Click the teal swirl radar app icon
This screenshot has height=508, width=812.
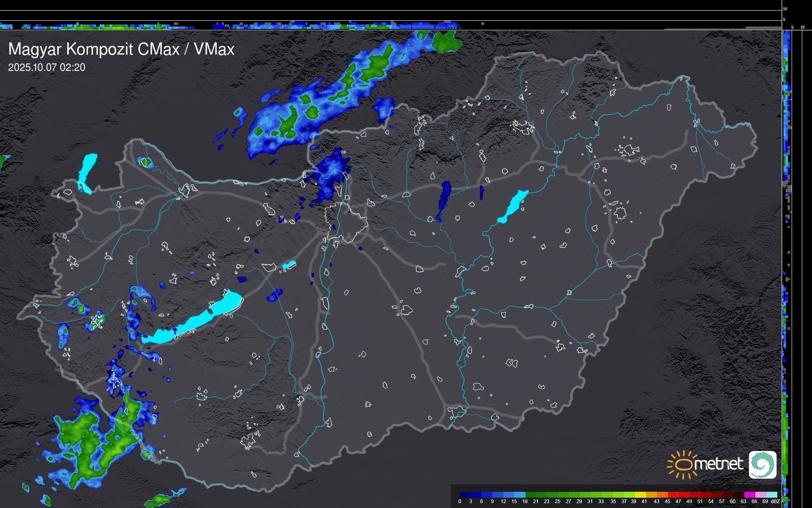tap(762, 464)
